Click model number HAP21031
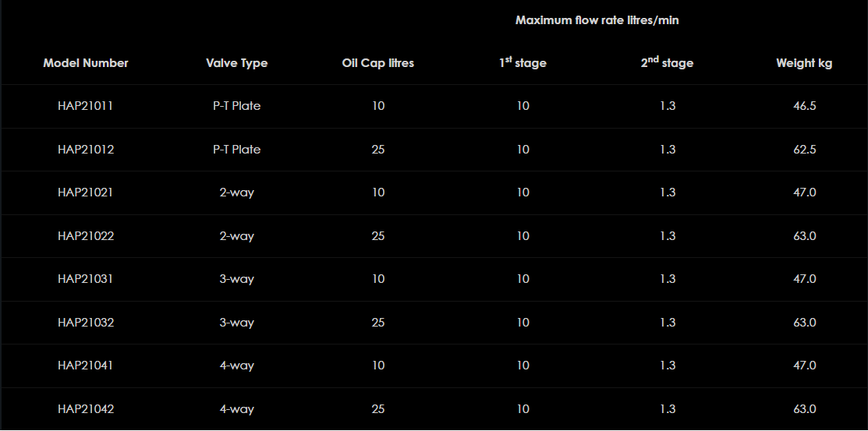The height and width of the screenshot is (431, 868). (86, 279)
